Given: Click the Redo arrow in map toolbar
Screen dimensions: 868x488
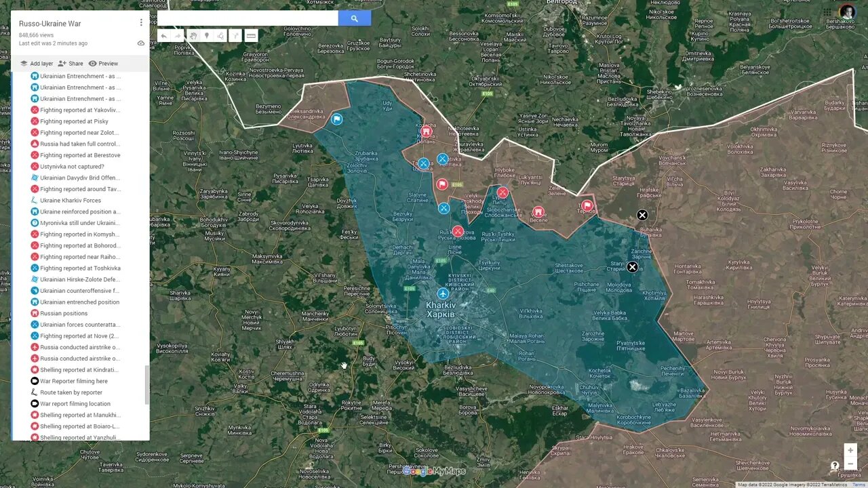Looking at the screenshot, I should point(178,36).
